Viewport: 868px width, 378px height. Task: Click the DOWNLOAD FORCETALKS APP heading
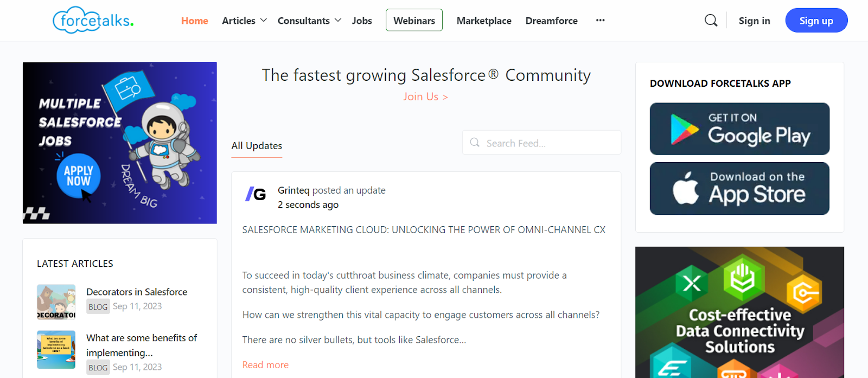[x=720, y=84]
